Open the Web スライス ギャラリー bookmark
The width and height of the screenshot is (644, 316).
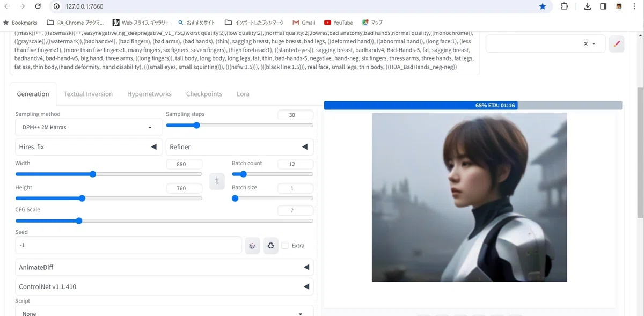click(x=140, y=23)
